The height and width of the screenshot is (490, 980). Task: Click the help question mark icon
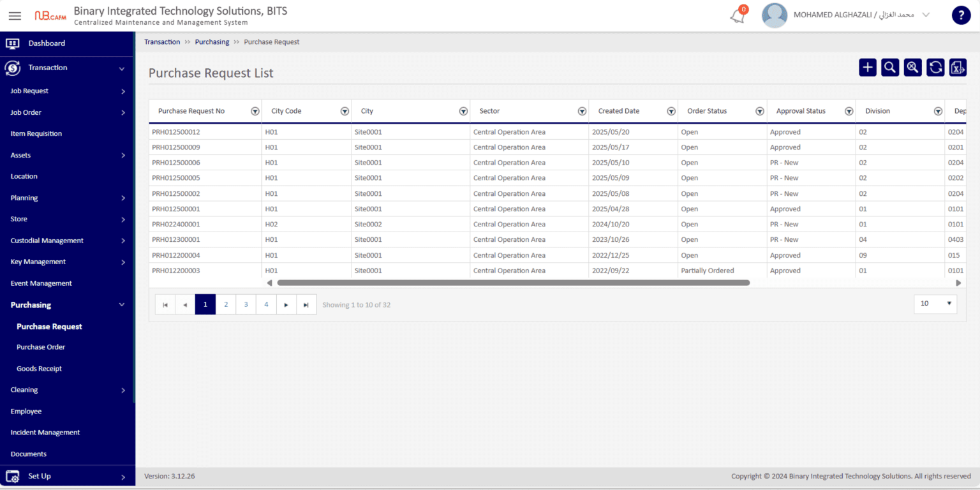(961, 15)
